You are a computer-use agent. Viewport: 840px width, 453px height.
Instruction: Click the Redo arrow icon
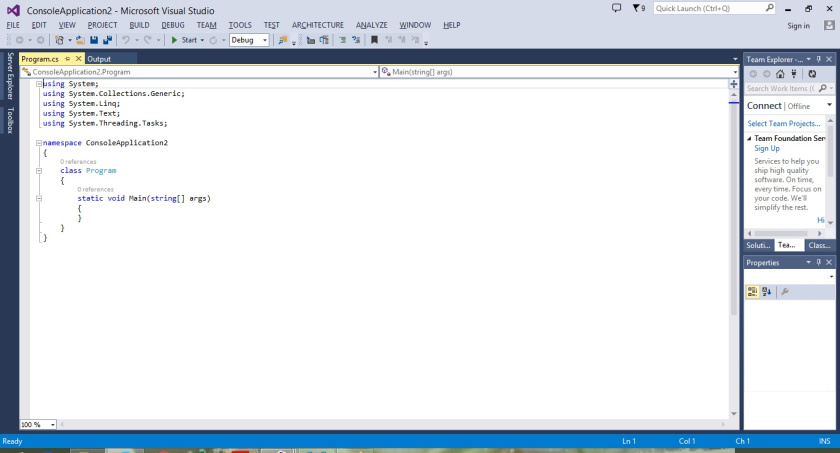pyautogui.click(x=147, y=40)
